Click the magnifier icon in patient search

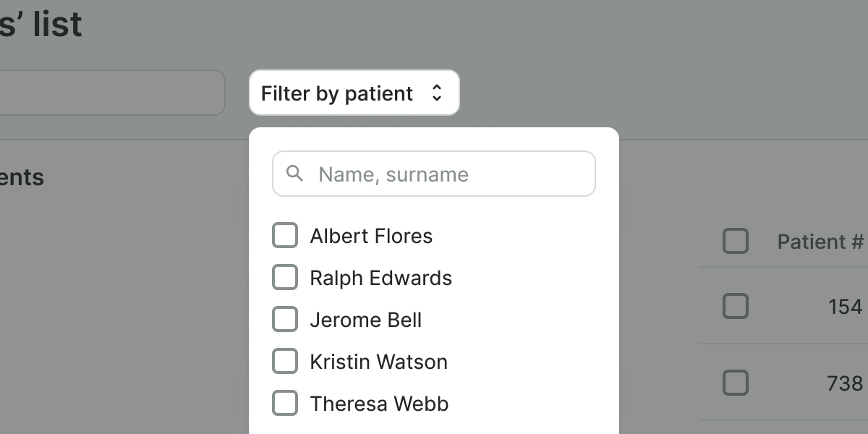[294, 174]
